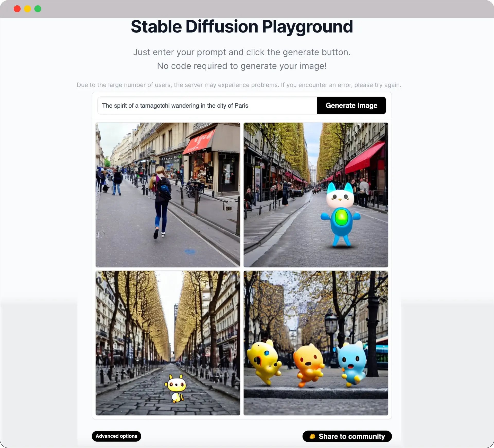The height and width of the screenshot is (448, 494).
Task: Select the bottom-left cobblestone street image
Action: (168, 343)
